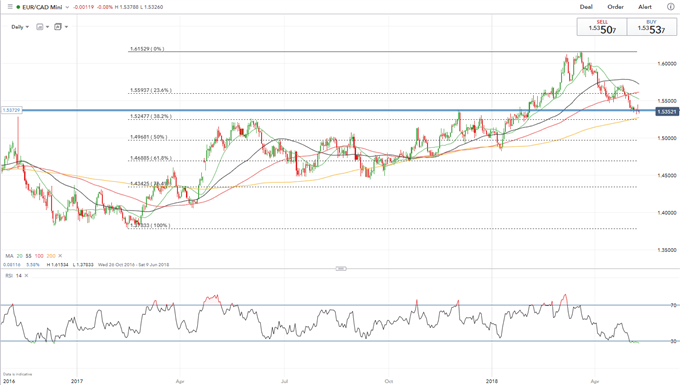Open the Order tab

tap(615, 7)
